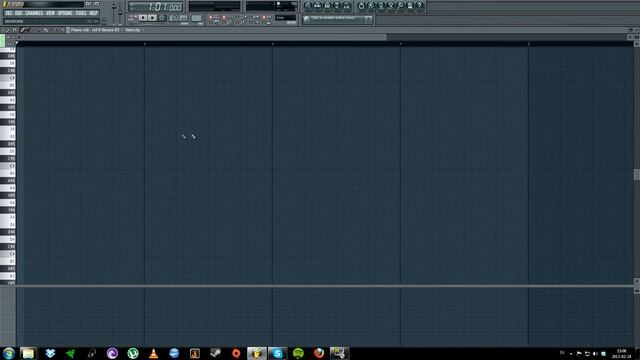Click the taskbar clock
This screenshot has height=360, width=640.
pos(622,353)
